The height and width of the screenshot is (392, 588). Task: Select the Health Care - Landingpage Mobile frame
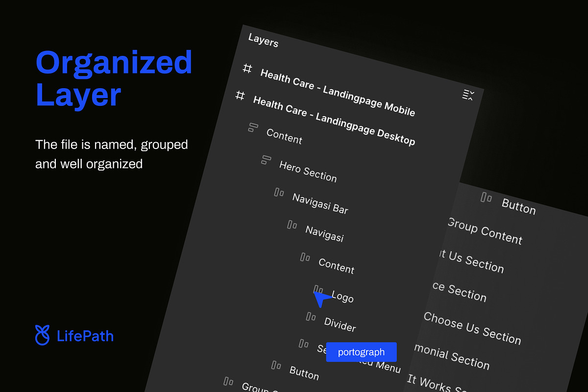point(338,93)
